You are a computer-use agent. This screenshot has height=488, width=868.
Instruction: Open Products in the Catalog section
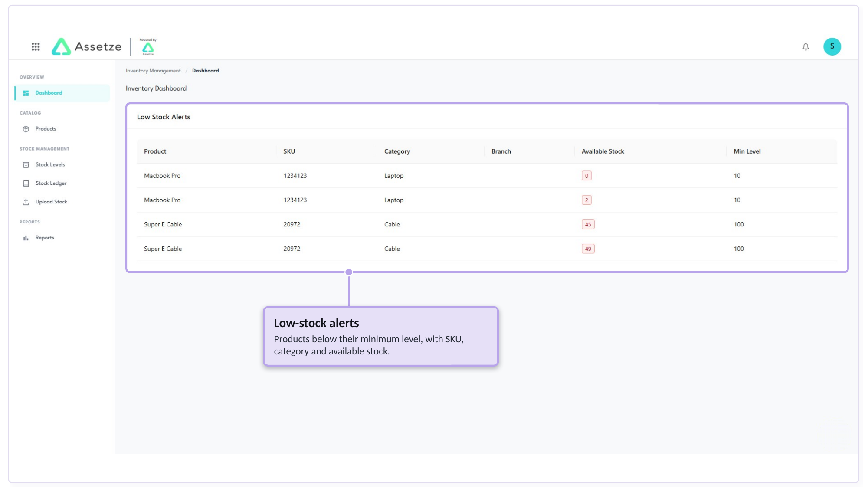[62, 129]
